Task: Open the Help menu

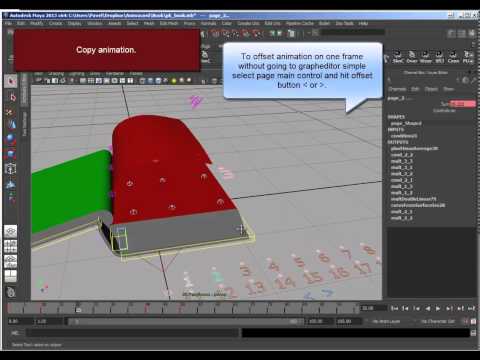Action: pos(363,23)
